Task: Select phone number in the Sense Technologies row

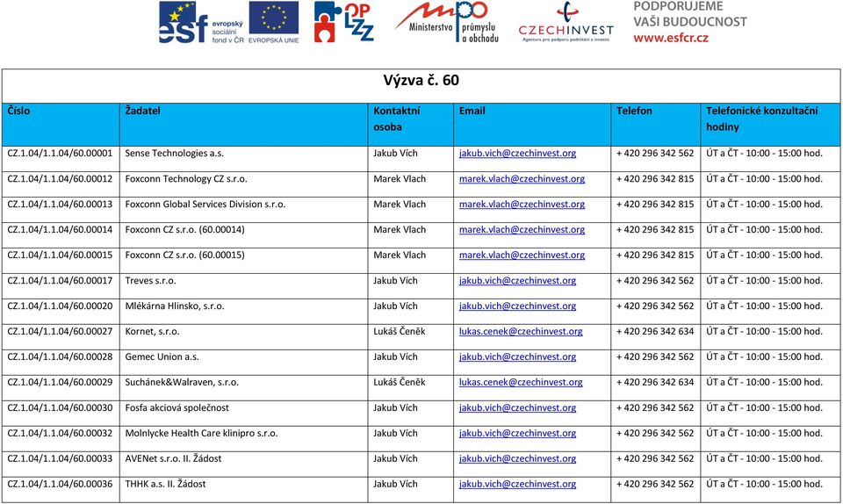Action: click(655, 153)
